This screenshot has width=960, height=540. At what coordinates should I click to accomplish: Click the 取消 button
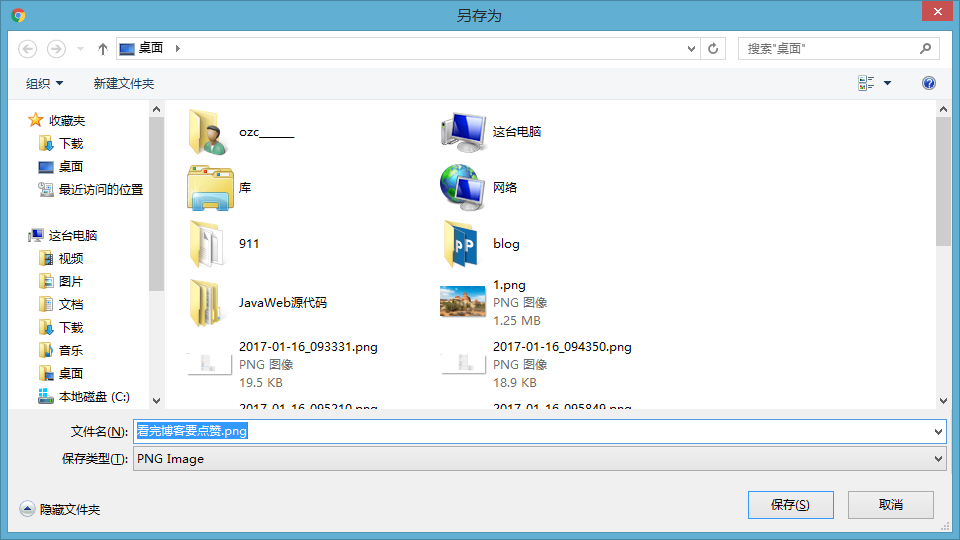click(x=891, y=504)
